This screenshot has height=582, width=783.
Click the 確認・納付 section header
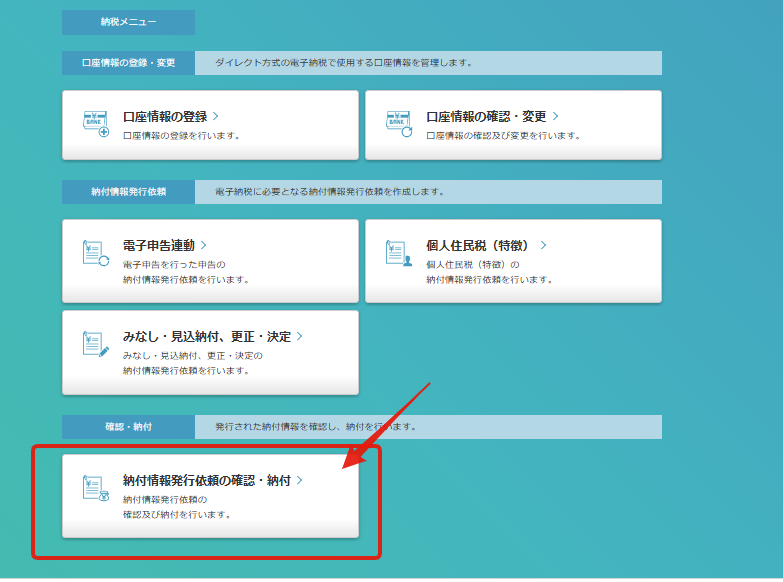128,427
